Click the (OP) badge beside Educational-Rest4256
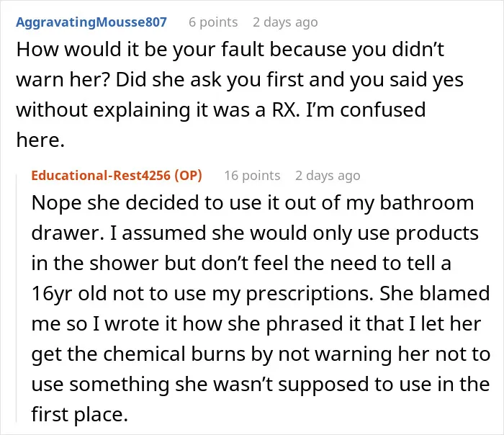504x435 pixels. tap(188, 176)
